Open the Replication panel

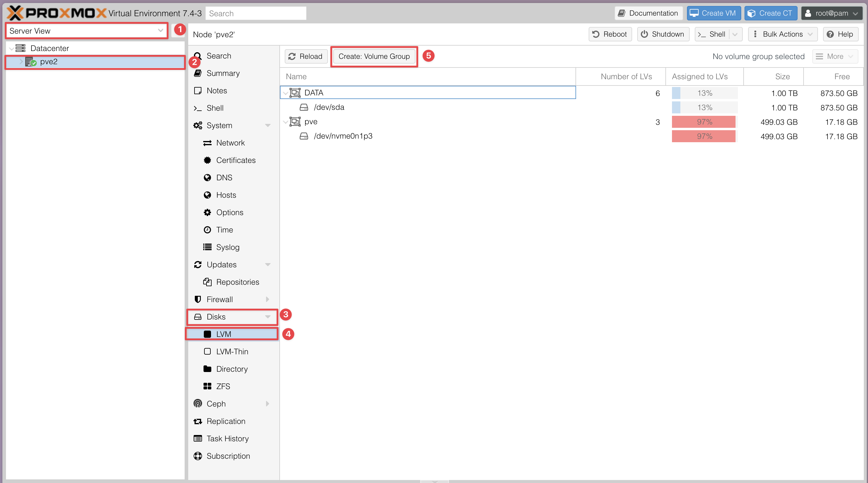[x=226, y=421]
